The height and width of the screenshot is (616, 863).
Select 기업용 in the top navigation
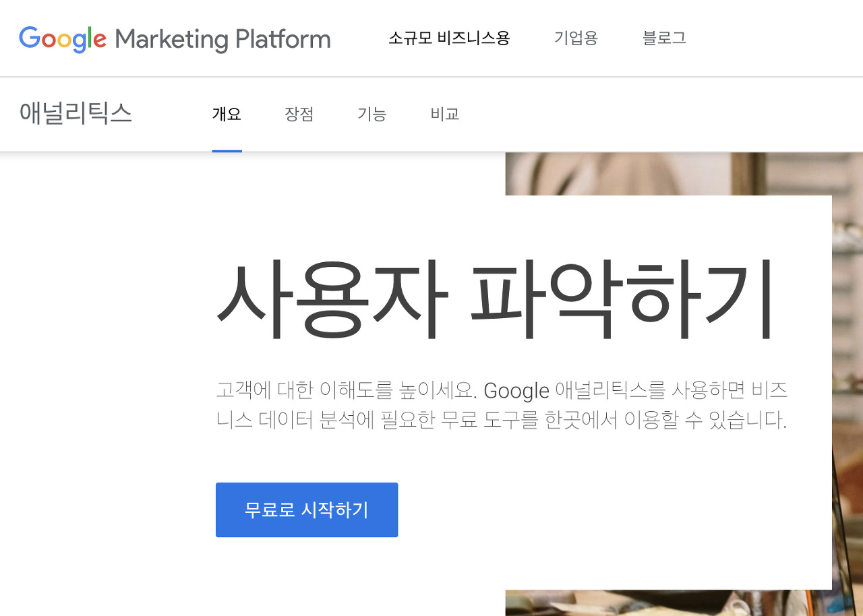coord(576,38)
